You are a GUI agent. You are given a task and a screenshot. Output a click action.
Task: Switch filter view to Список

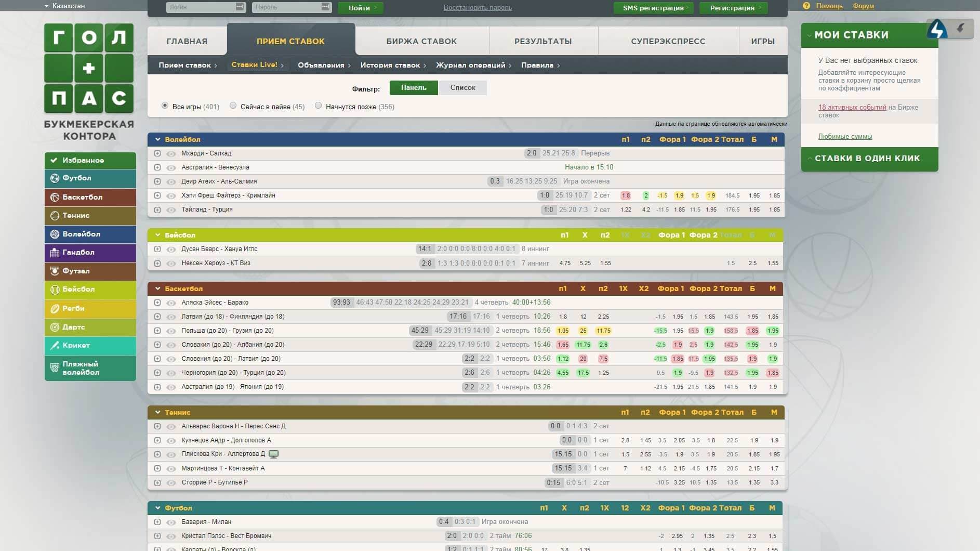click(x=462, y=87)
